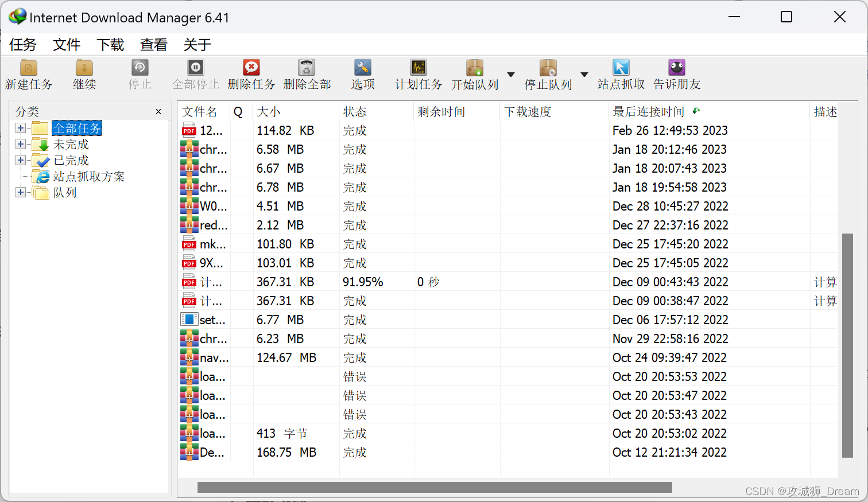This screenshot has width=868, height=502.
Task: Select 队列 category
Action: click(65, 192)
